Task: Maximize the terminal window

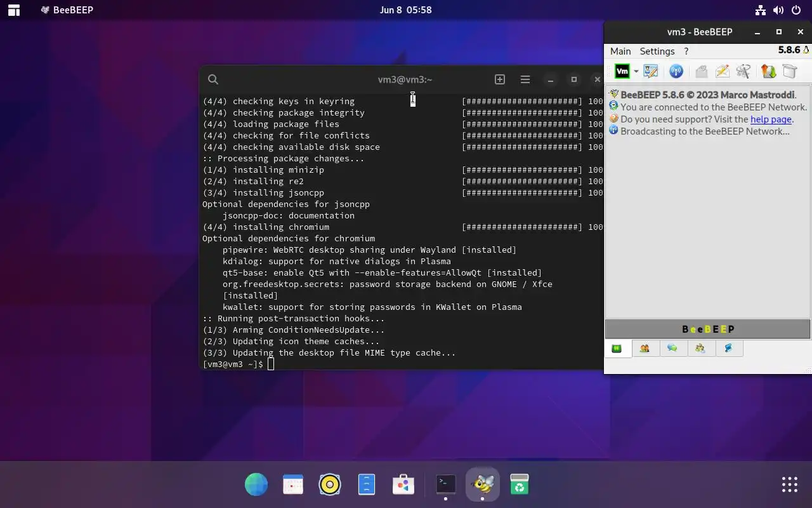Action: tap(574, 79)
